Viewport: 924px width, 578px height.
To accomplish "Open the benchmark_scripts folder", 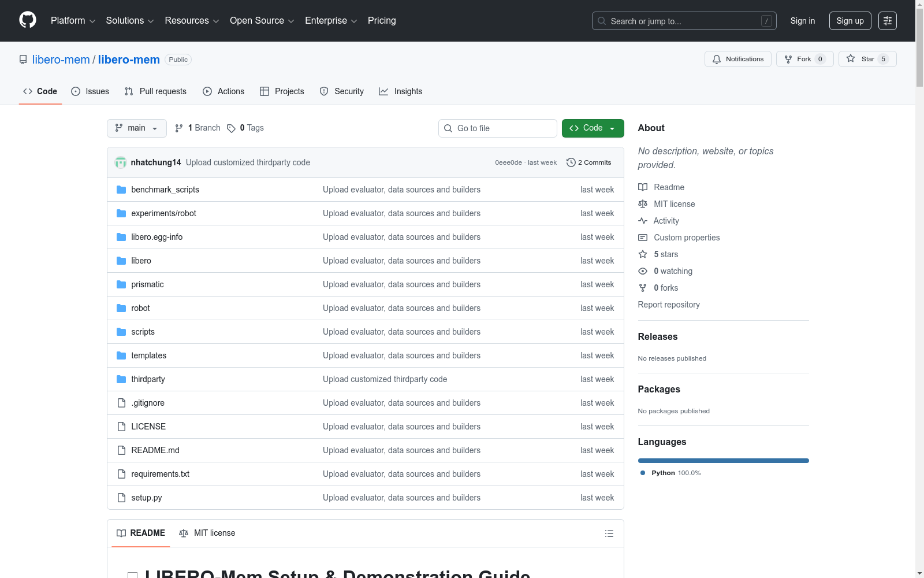I will pos(165,190).
